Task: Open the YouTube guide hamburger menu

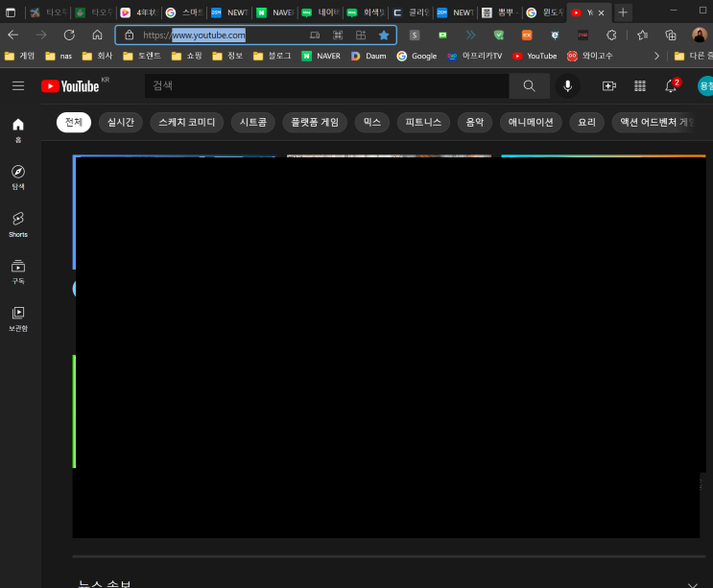Action: click(x=18, y=86)
